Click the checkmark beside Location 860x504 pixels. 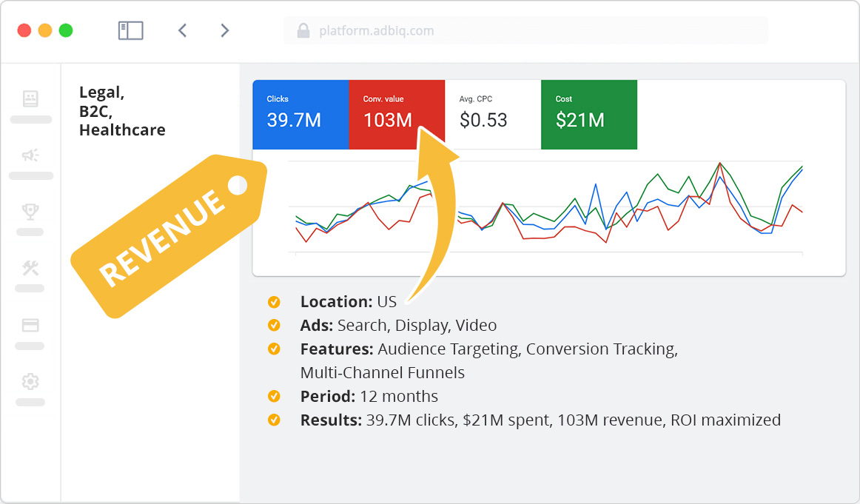pos(274,302)
